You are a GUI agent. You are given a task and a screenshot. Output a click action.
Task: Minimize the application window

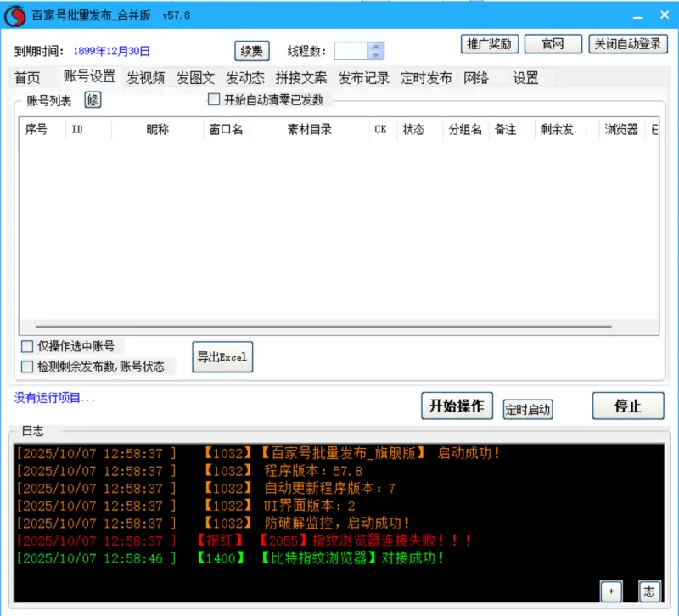point(640,15)
